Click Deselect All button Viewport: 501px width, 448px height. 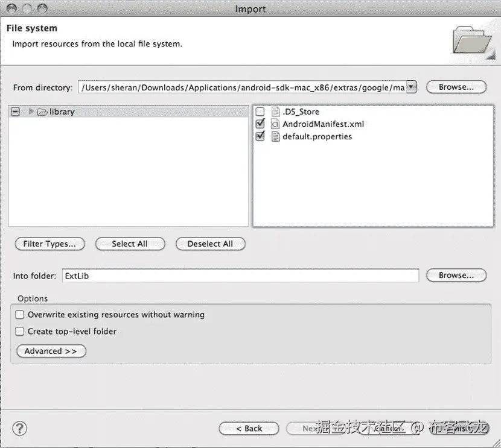coord(211,244)
